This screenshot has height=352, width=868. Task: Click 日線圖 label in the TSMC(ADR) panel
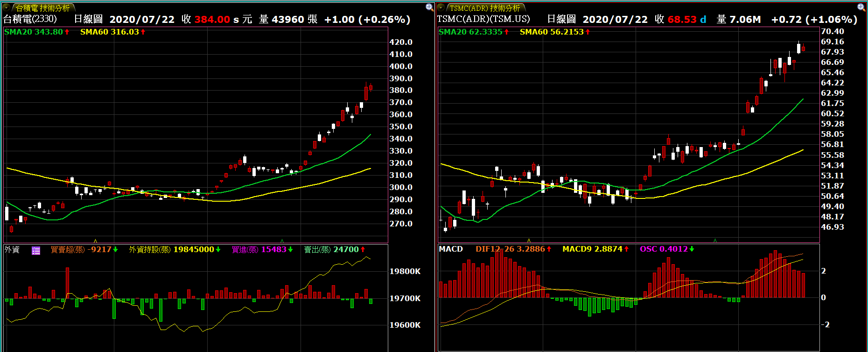click(x=561, y=19)
